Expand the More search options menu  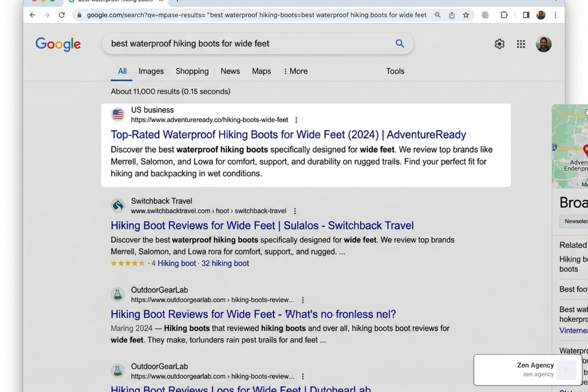pos(296,71)
